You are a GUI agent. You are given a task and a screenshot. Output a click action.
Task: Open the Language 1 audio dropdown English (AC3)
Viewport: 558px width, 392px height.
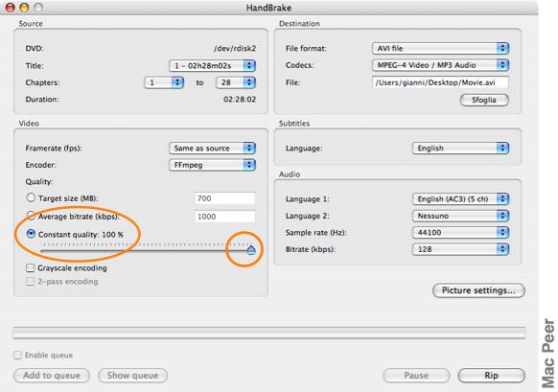[x=460, y=198]
